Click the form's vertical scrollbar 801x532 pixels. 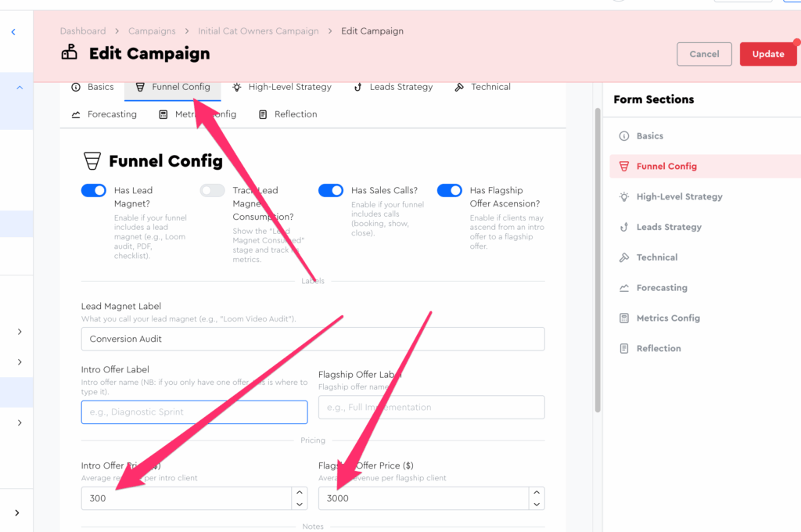[598, 258]
